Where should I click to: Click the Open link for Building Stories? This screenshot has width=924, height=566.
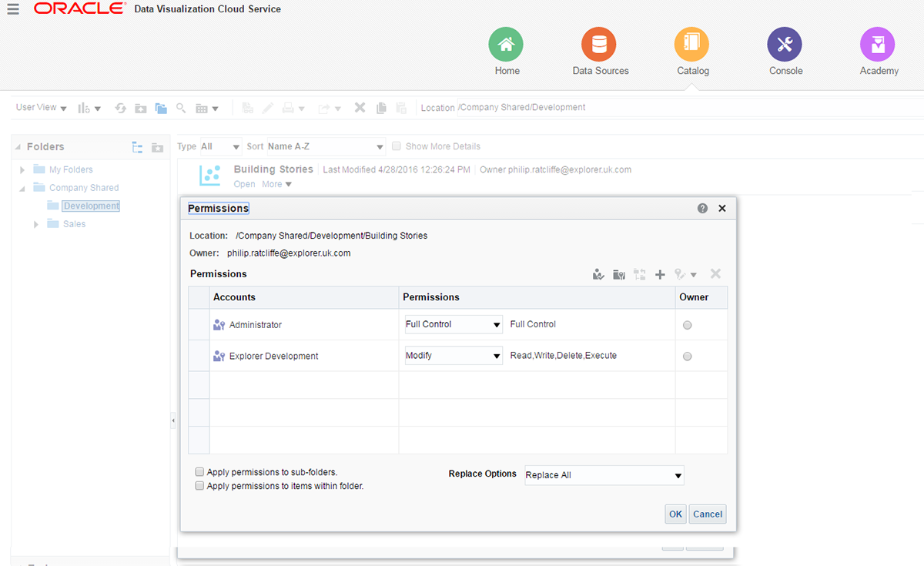click(244, 184)
